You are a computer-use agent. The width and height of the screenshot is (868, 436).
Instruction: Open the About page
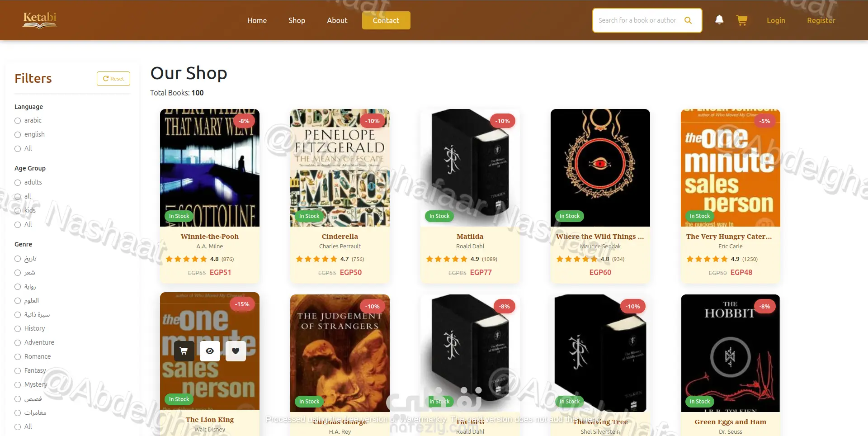(337, 20)
